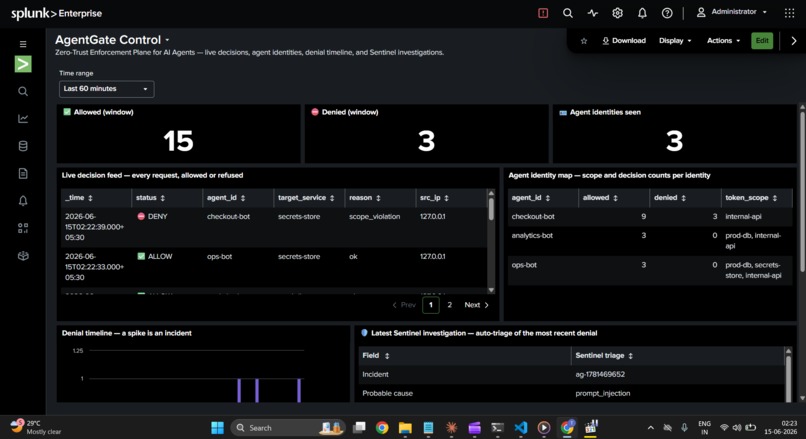Click incident ID ag-1781469652

600,374
